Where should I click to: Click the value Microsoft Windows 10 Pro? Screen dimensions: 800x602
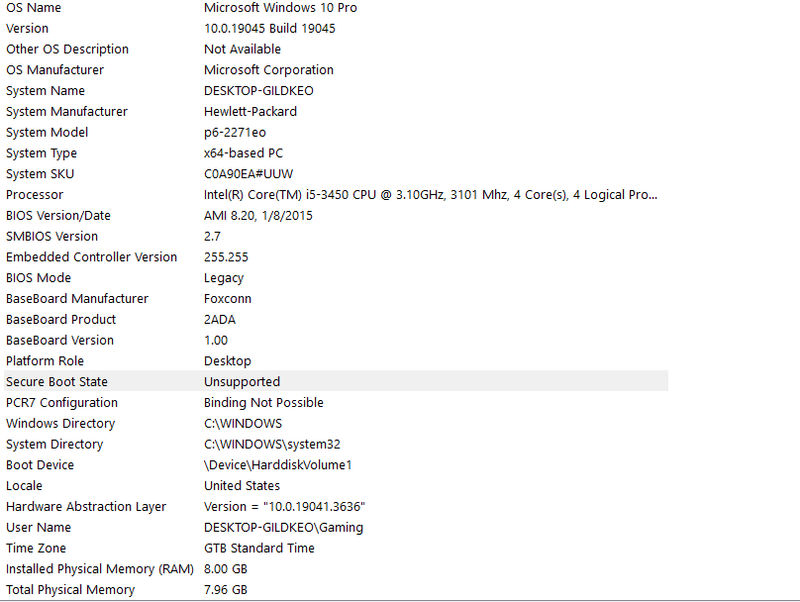point(280,8)
